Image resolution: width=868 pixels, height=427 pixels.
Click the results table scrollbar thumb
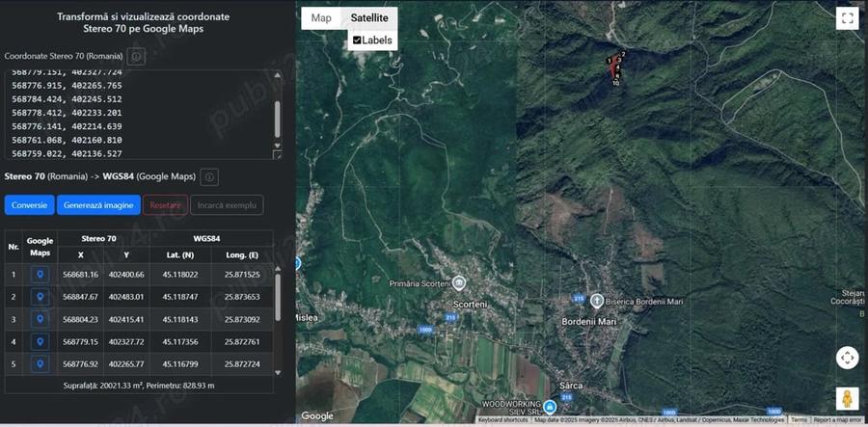(x=278, y=297)
